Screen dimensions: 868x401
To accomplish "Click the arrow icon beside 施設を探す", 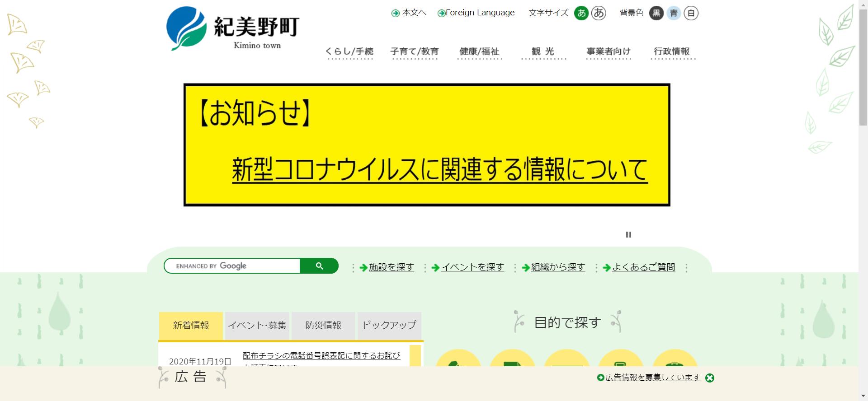I will tap(363, 268).
